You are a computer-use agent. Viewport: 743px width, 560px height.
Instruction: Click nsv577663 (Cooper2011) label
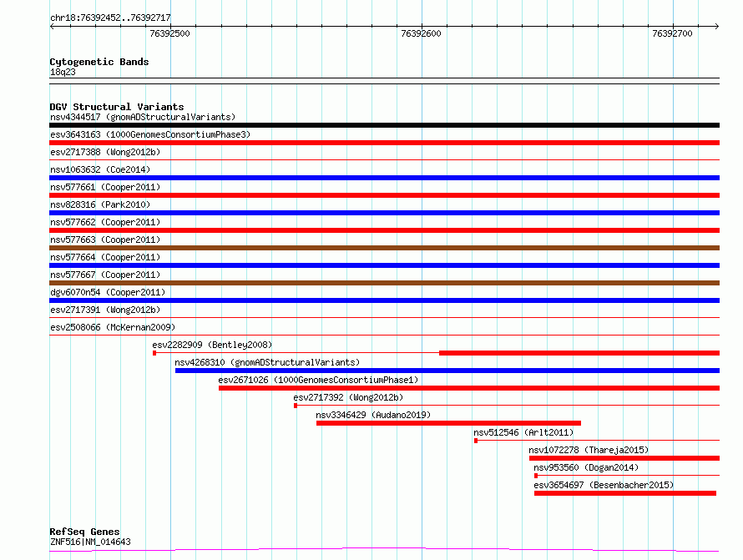tap(105, 240)
